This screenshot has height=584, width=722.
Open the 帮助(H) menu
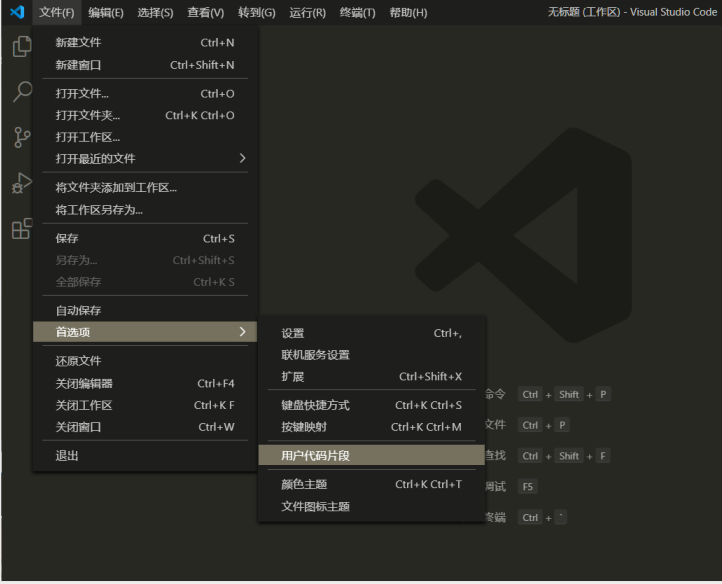[408, 12]
